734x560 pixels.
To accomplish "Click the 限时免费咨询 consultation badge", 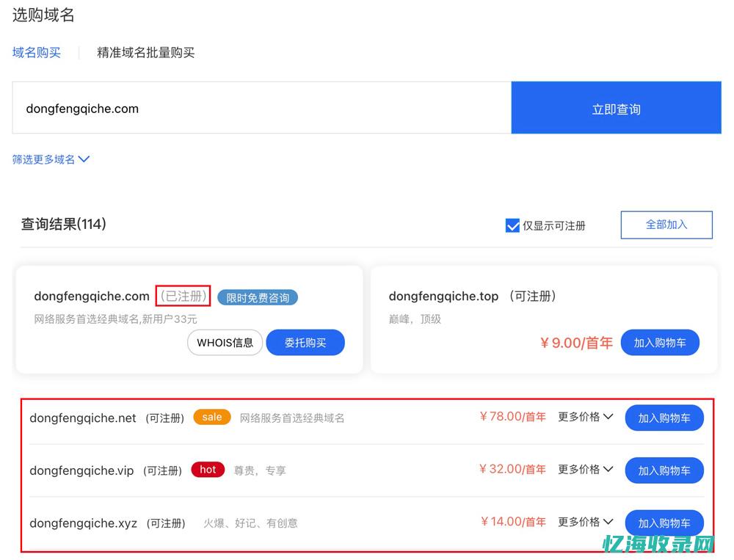I will click(x=258, y=297).
